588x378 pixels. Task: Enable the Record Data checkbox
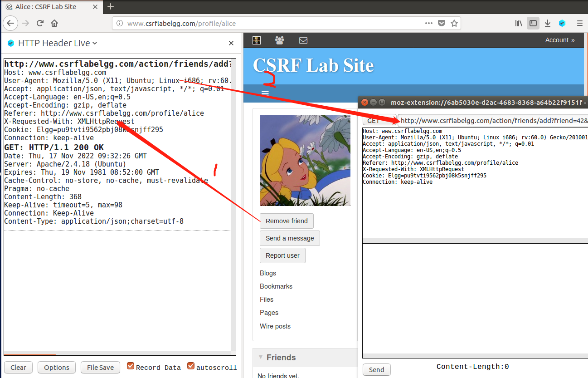point(131,365)
